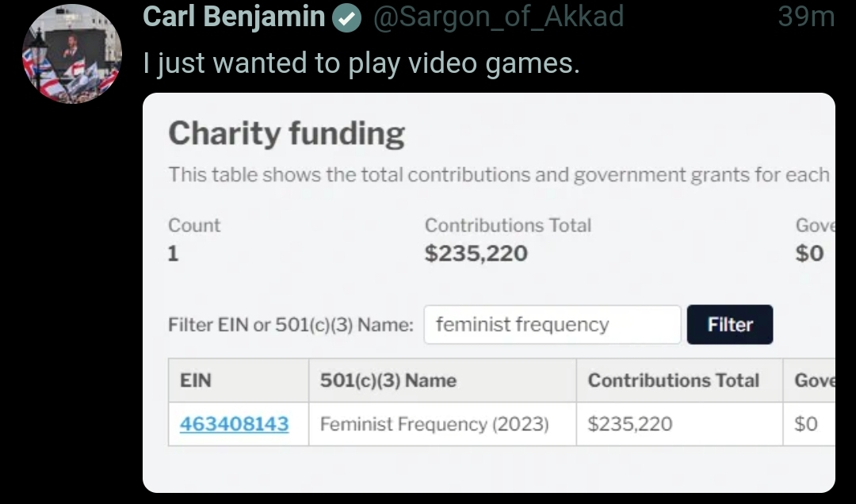Open Carl Benjamin's profile avatar
The image size is (856, 504).
point(71,54)
